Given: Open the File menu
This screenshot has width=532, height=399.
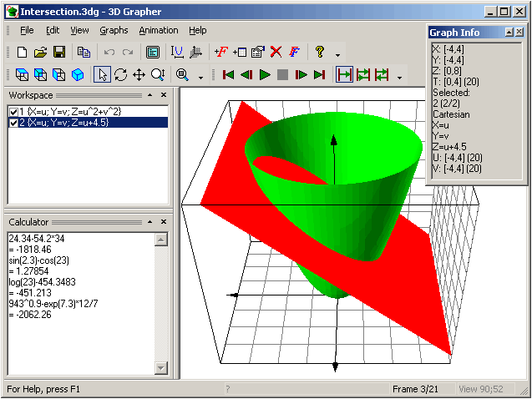Looking at the screenshot, I should [x=27, y=30].
